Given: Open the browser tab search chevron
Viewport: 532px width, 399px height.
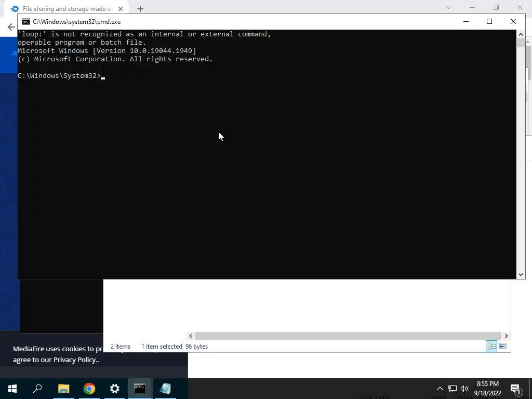Looking at the screenshot, I should point(448,7).
